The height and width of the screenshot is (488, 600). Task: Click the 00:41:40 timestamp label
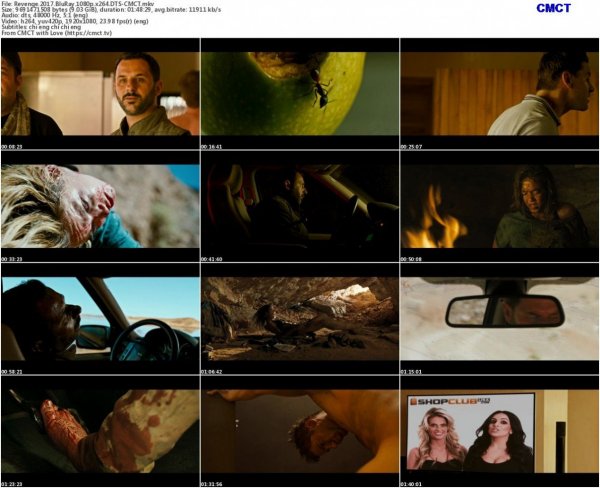pyautogui.click(x=212, y=260)
